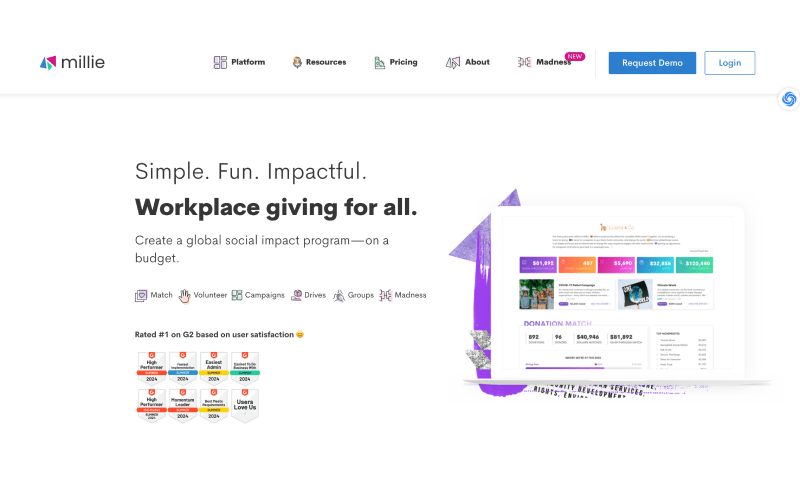The height and width of the screenshot is (500, 800).
Task: Open the Madness page marked NEW
Action: click(x=545, y=62)
